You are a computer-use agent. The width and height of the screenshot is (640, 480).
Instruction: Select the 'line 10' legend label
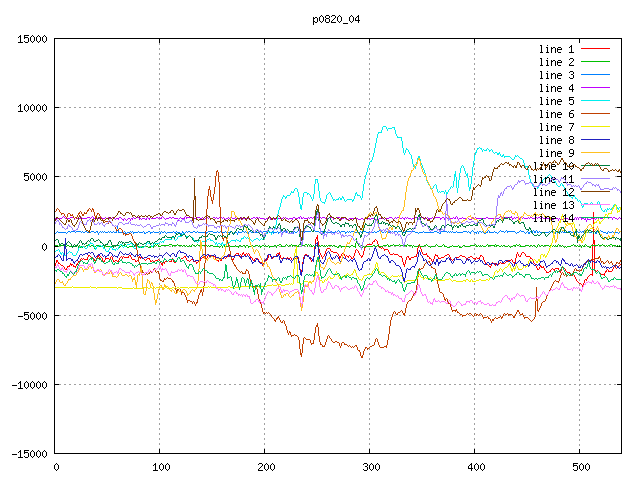tap(553, 167)
